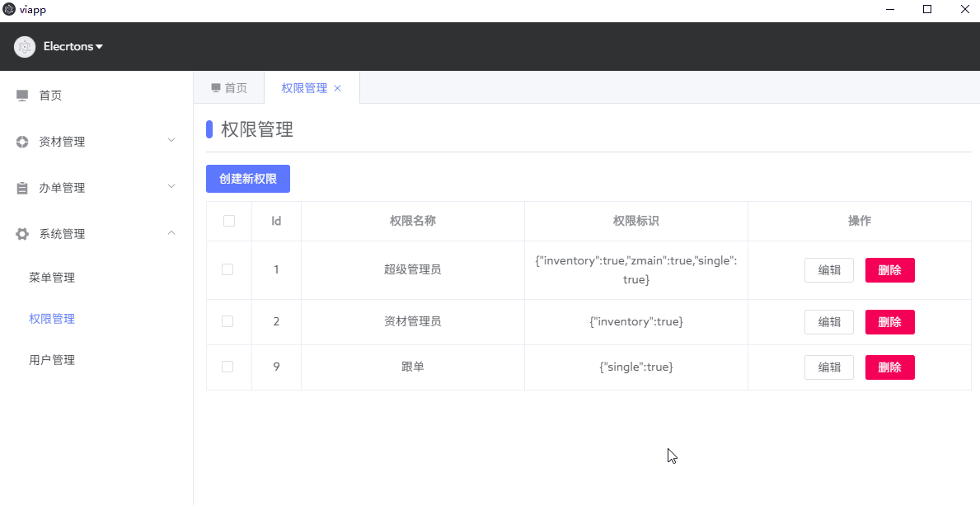
Task: Check the checkbox for 资材管理员 row
Action: coord(228,321)
